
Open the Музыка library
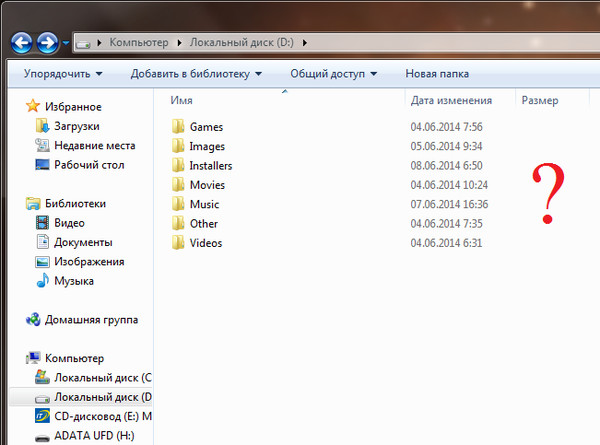(x=74, y=281)
